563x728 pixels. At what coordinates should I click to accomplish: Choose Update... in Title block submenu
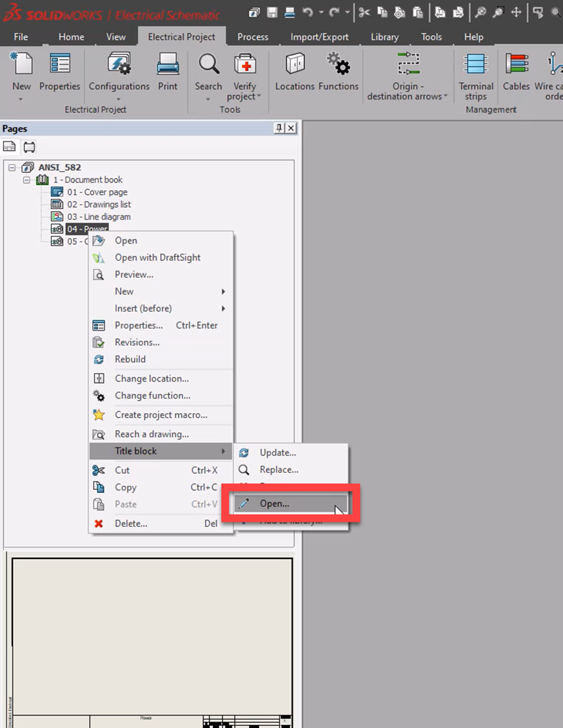[x=291, y=453]
